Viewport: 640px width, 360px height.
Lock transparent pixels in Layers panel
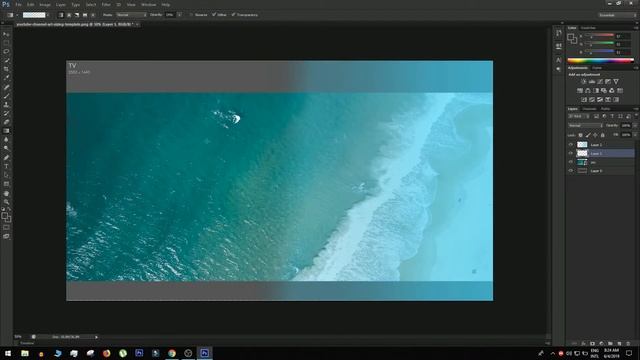click(x=580, y=135)
